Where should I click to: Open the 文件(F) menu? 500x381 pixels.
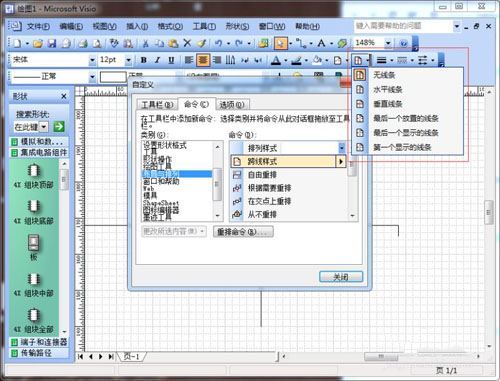tap(38, 26)
